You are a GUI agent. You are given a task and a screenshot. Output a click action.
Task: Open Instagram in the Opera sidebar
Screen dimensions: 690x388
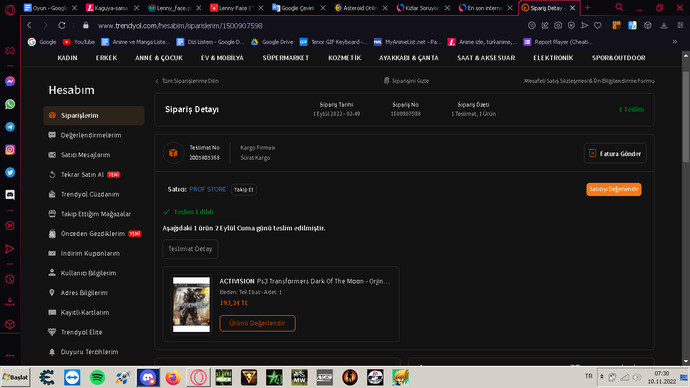(x=10, y=150)
